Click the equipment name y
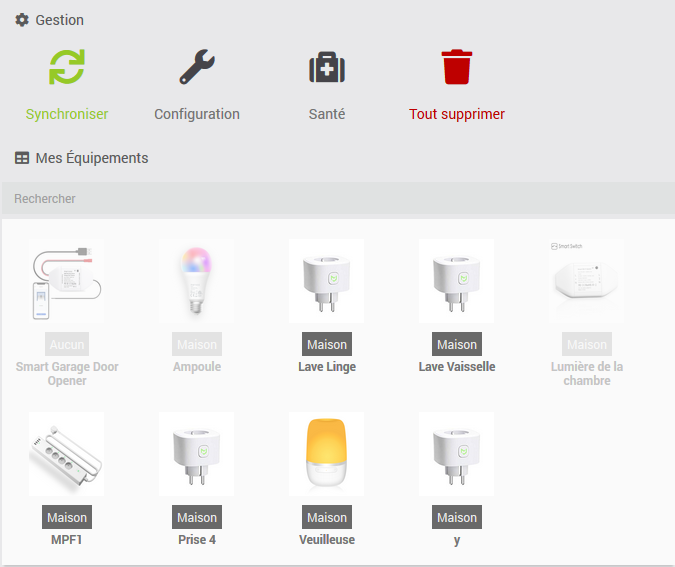 tap(457, 541)
